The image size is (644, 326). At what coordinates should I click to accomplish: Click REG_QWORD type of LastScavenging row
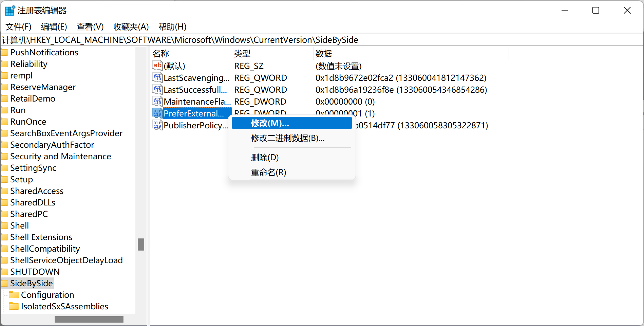point(261,78)
